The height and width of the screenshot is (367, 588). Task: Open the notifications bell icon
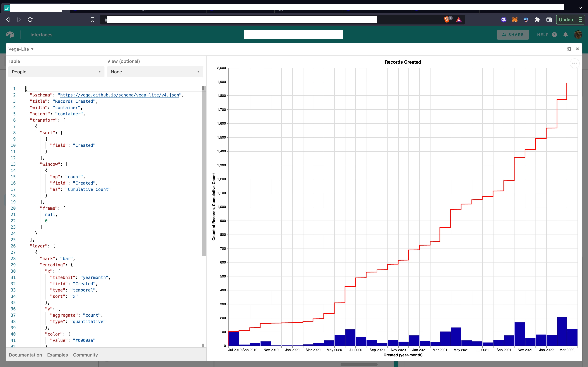coord(566,34)
